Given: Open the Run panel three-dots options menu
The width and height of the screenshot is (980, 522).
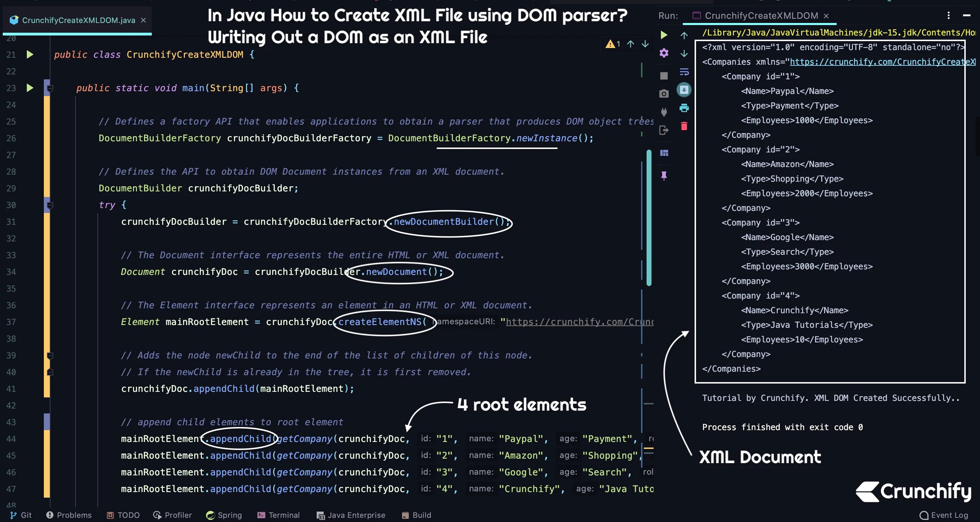Looking at the screenshot, I should [x=948, y=15].
